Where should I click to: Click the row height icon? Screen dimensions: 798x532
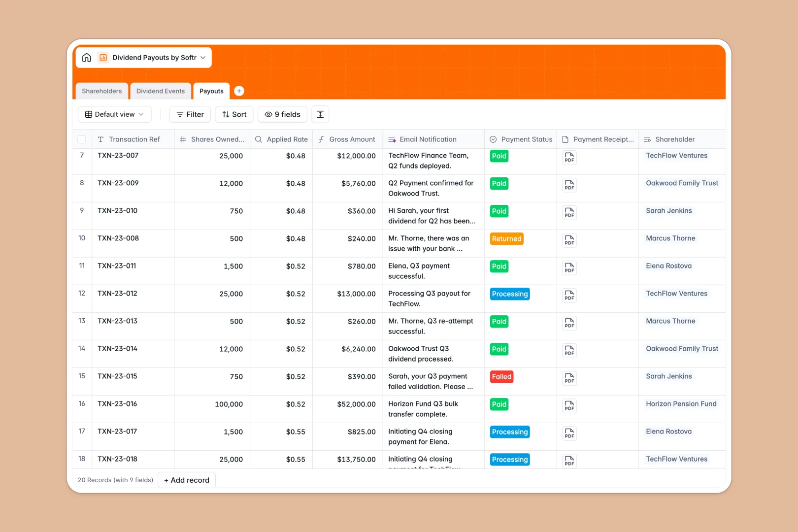coord(320,114)
